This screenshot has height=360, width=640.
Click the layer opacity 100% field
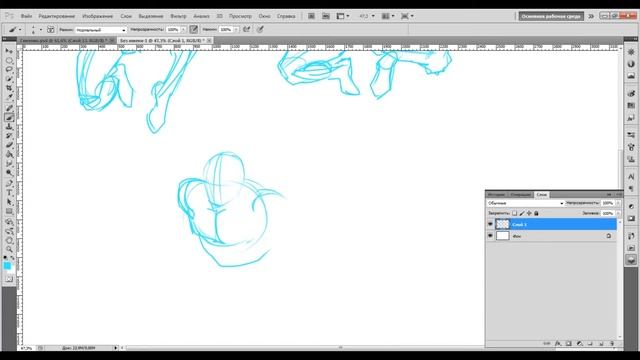click(608, 203)
